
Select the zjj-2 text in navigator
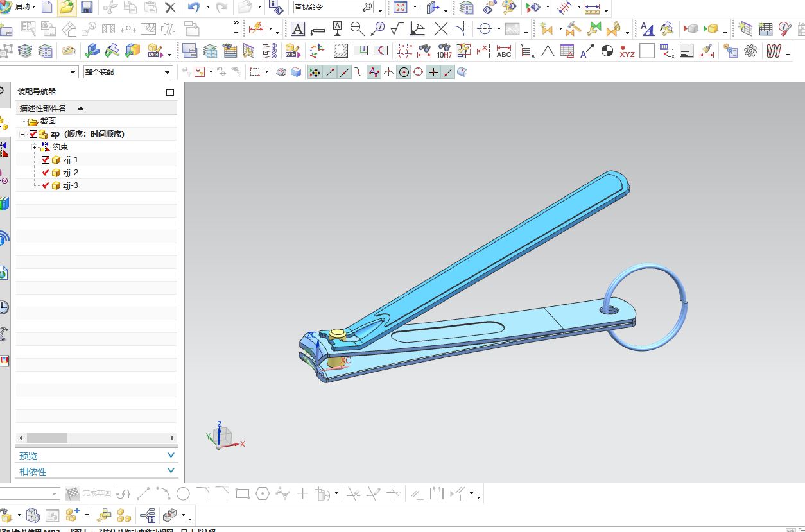[70, 173]
